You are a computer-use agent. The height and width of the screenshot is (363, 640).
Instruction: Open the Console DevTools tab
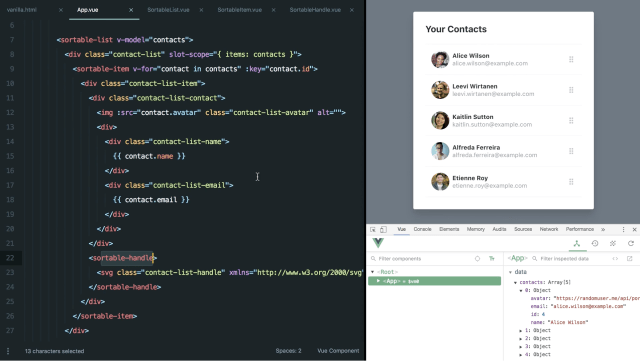pyautogui.click(x=422, y=229)
